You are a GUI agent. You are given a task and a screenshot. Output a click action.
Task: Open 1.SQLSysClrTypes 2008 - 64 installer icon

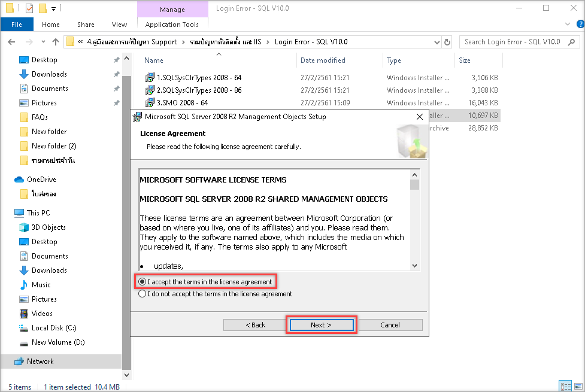click(x=150, y=78)
